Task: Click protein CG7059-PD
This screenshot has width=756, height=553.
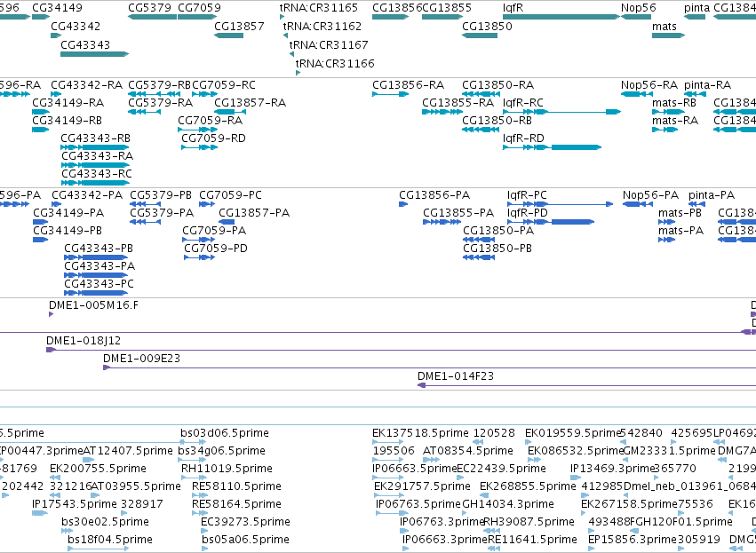Action: (x=200, y=257)
